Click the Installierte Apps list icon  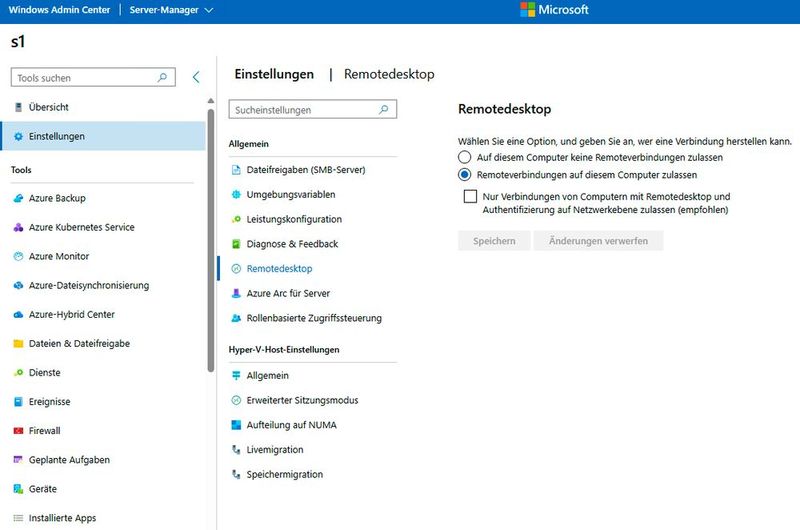(18, 518)
